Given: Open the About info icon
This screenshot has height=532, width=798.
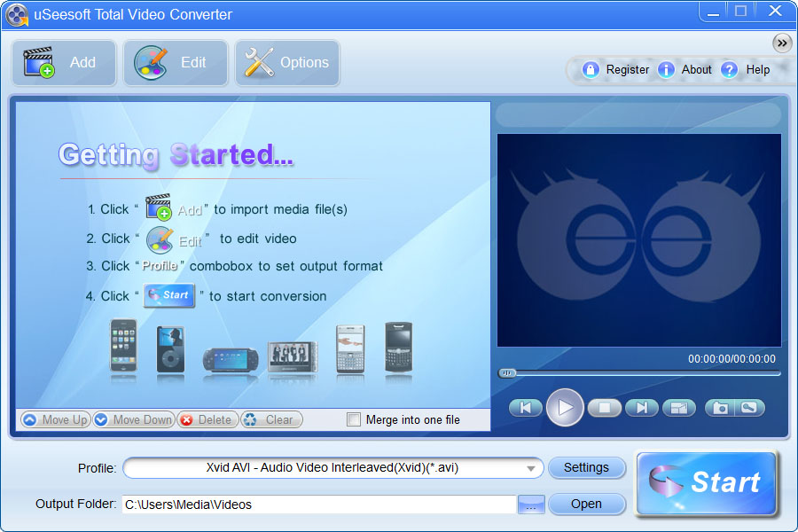Looking at the screenshot, I should pos(666,69).
